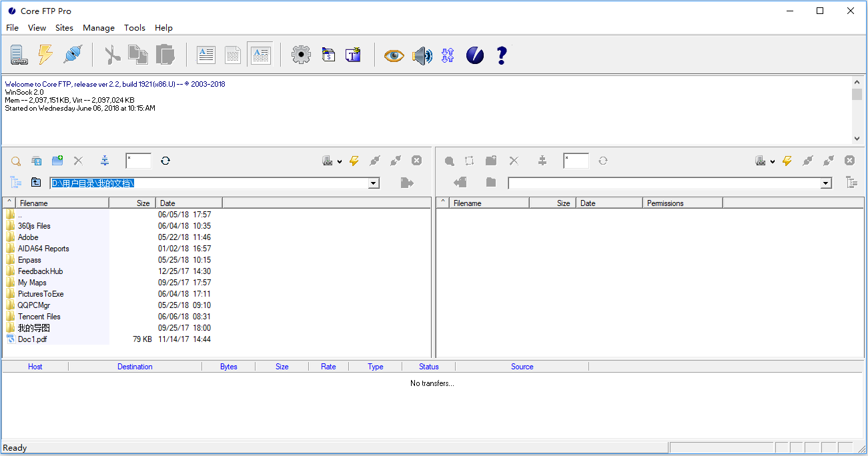The width and height of the screenshot is (868, 456).
Task: Sort local files by Size column
Action: tap(133, 203)
